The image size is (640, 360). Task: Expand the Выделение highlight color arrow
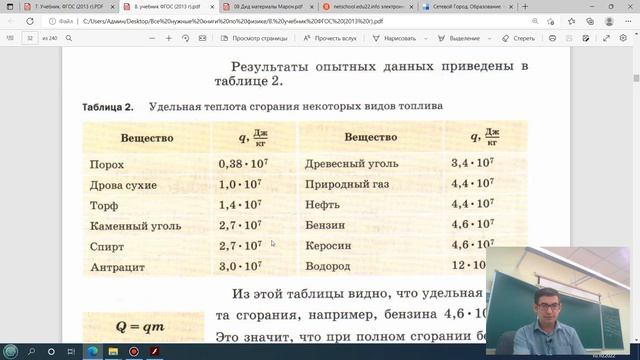coord(490,38)
